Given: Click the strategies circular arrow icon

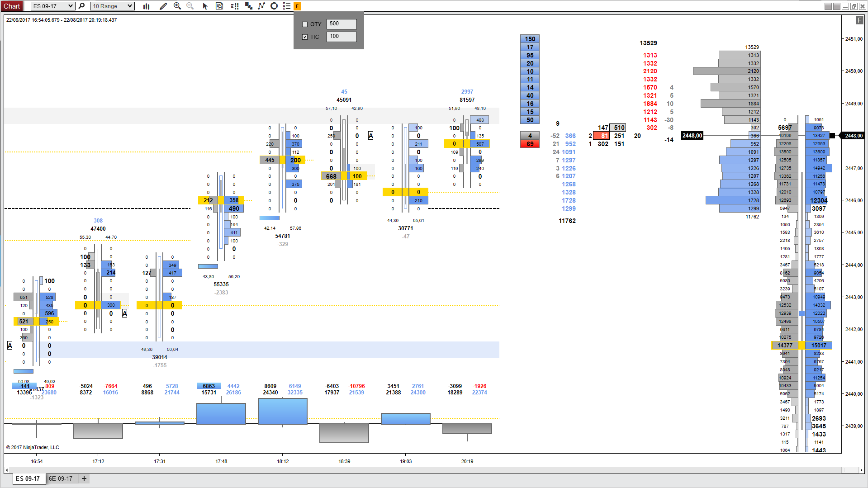Looking at the screenshot, I should [274, 6].
